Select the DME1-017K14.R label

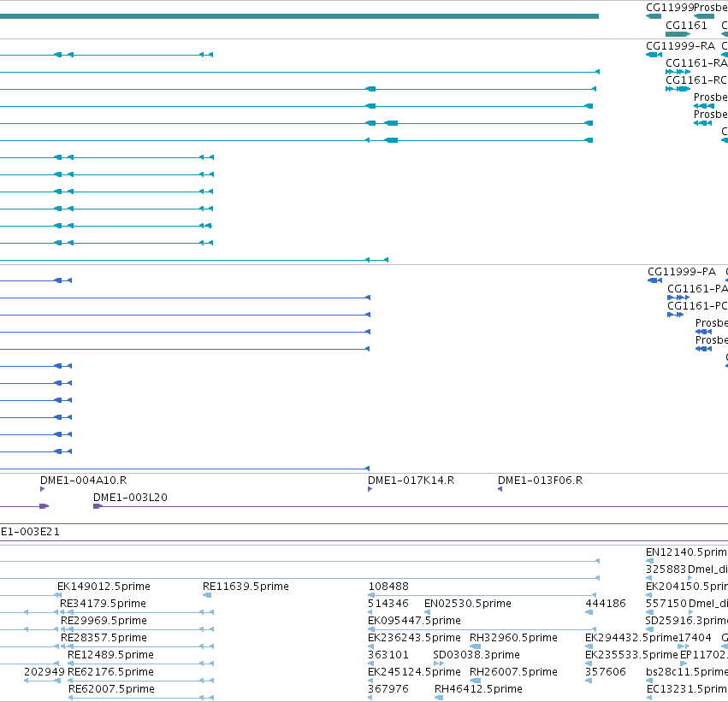411,481
